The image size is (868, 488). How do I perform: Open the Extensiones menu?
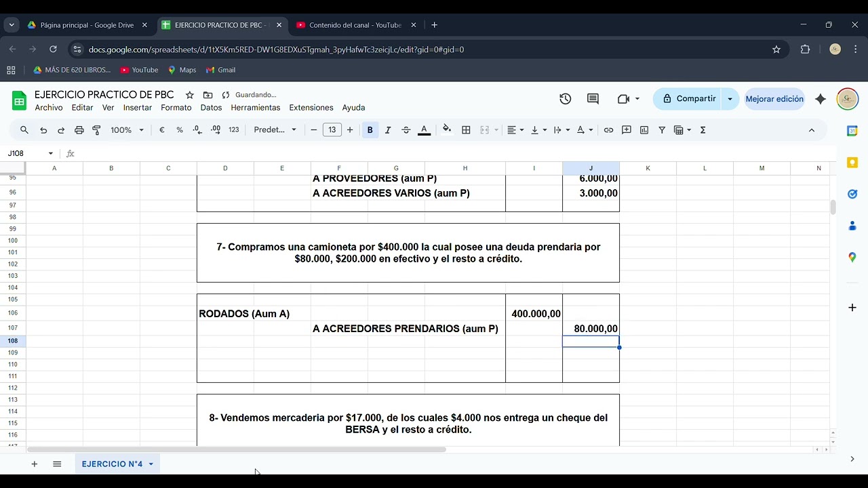[x=311, y=108]
